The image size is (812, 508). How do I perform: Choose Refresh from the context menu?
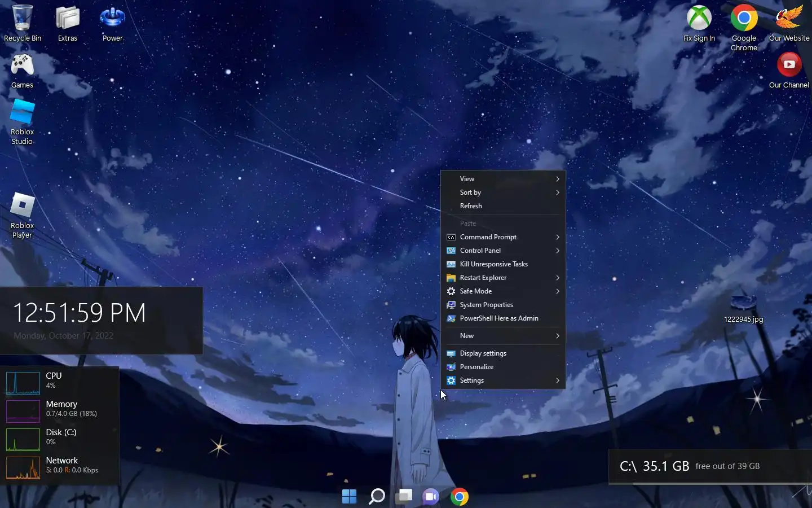click(503, 206)
